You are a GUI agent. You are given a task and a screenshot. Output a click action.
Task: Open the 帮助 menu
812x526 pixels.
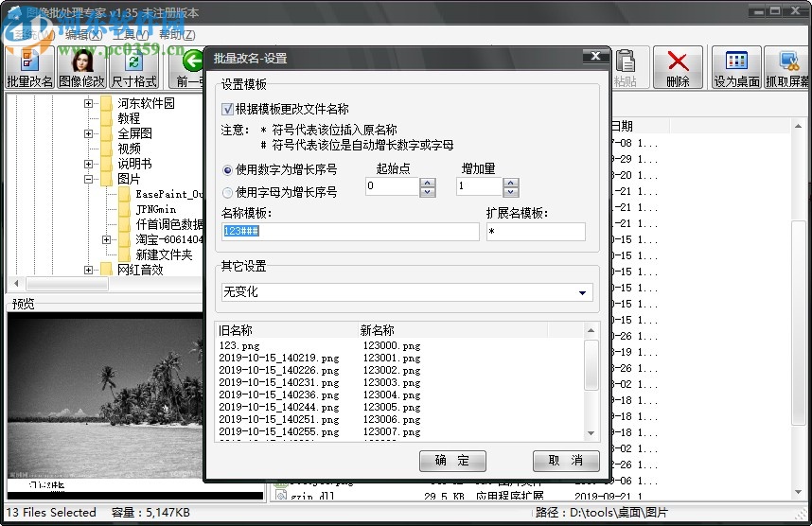177,35
